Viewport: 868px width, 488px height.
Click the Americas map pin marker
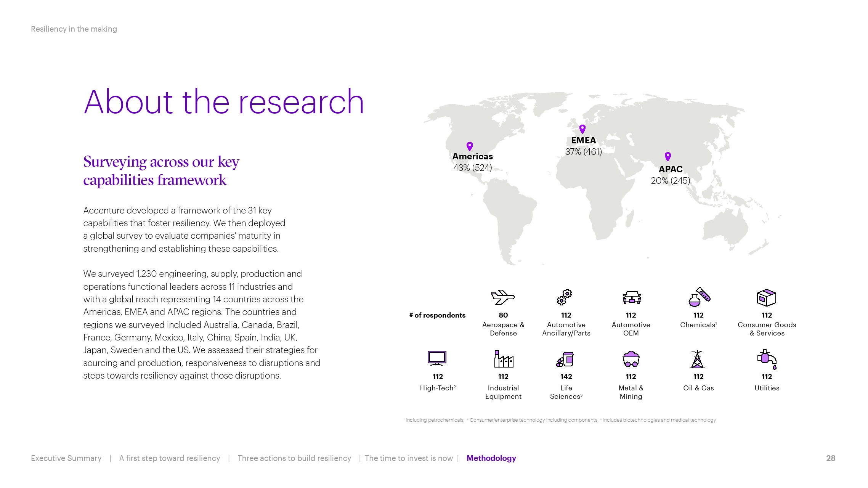click(x=470, y=146)
